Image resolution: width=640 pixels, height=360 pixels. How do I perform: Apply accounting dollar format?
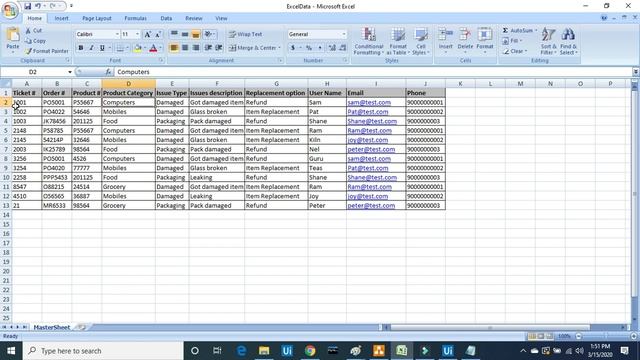click(293, 48)
